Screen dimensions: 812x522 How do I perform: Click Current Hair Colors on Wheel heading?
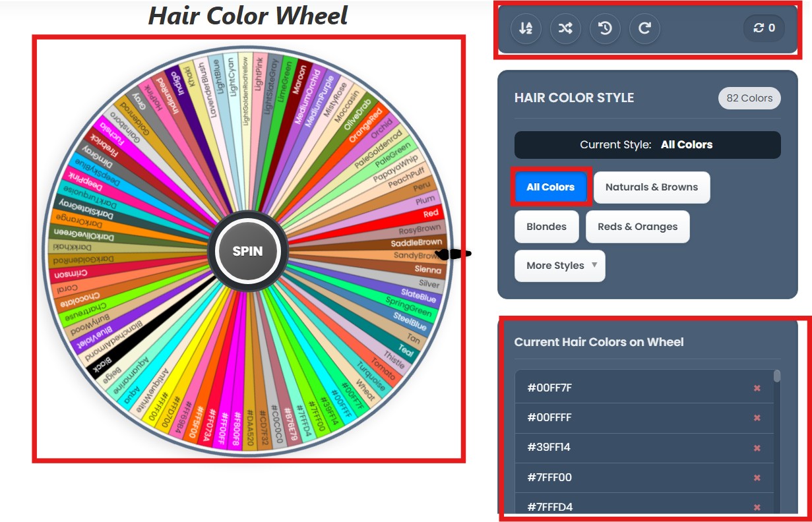[599, 342]
